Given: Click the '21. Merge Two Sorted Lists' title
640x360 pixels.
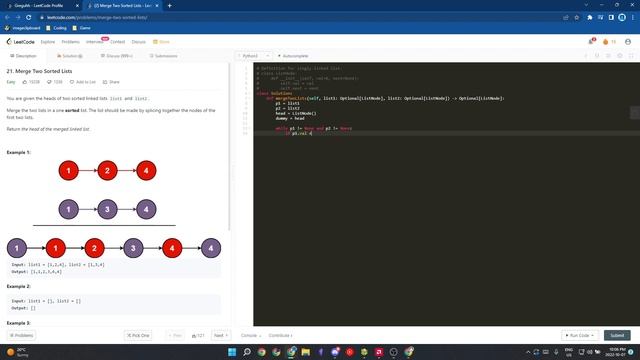Looking at the screenshot, I should [39, 71].
